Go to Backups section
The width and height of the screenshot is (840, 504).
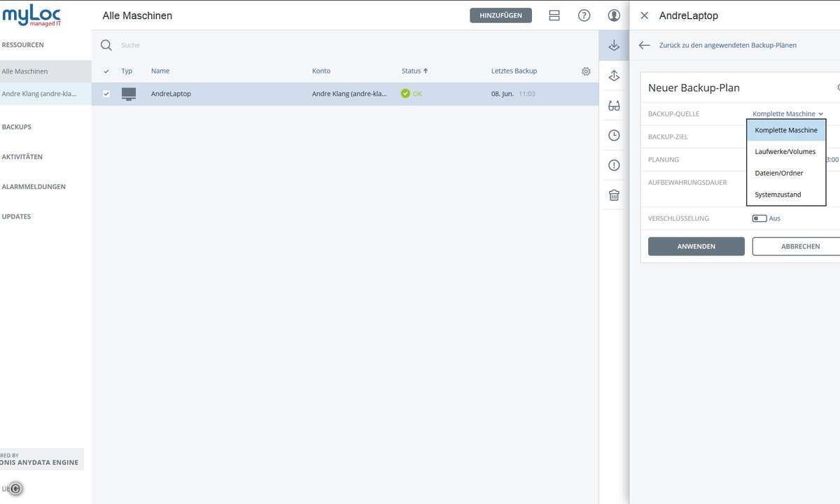coord(17,127)
